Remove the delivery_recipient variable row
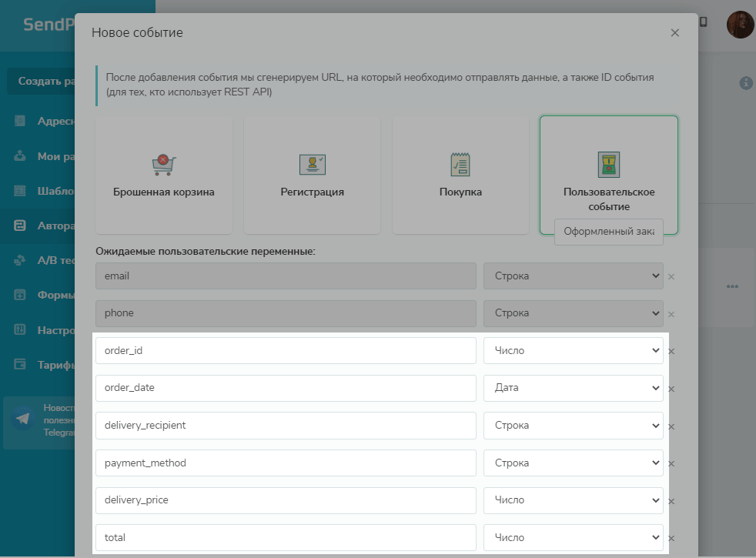The height and width of the screenshot is (558, 756). (671, 427)
